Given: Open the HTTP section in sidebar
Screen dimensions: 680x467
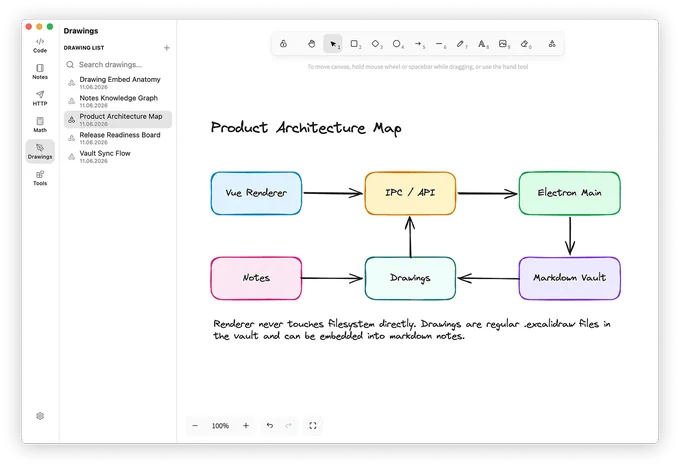Looking at the screenshot, I should tap(40, 98).
